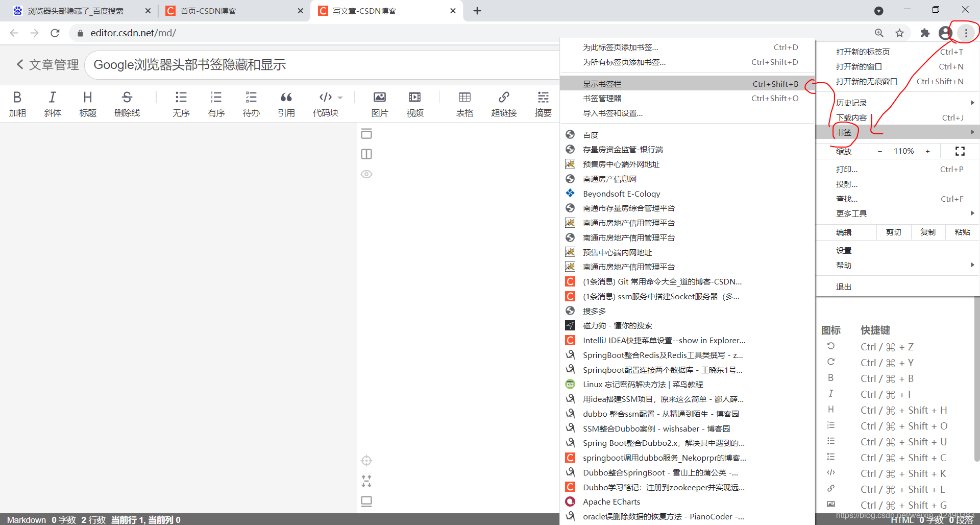Screen dimensions: 980x525
Task: Insert an image (图片)
Action: [379, 104]
